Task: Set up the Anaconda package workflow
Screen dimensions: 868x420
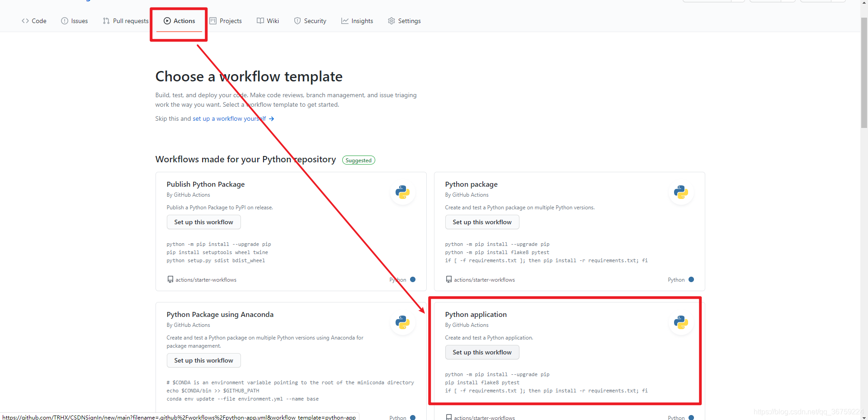Action: coord(204,360)
